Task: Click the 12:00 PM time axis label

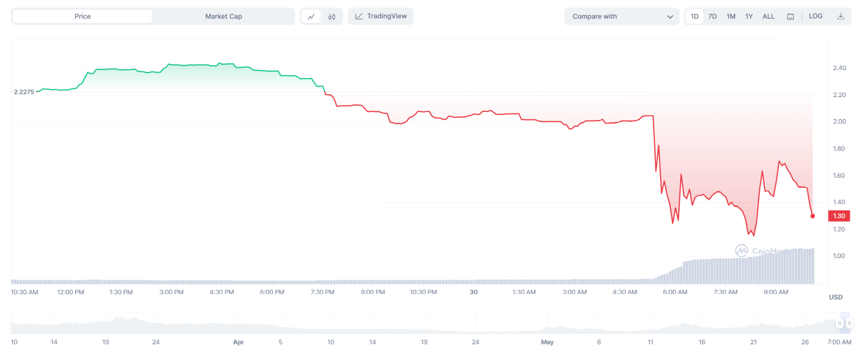Action: 71,292
